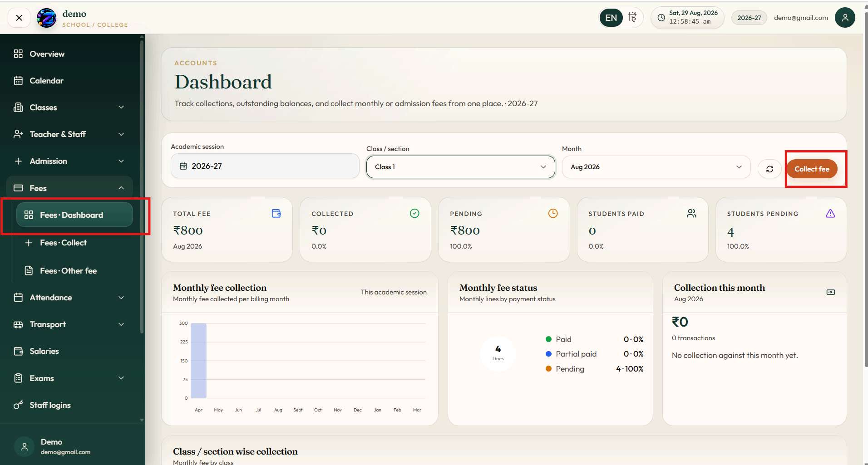This screenshot has height=465, width=868.
Task: Open Fees · Collect page
Action: [74, 243]
